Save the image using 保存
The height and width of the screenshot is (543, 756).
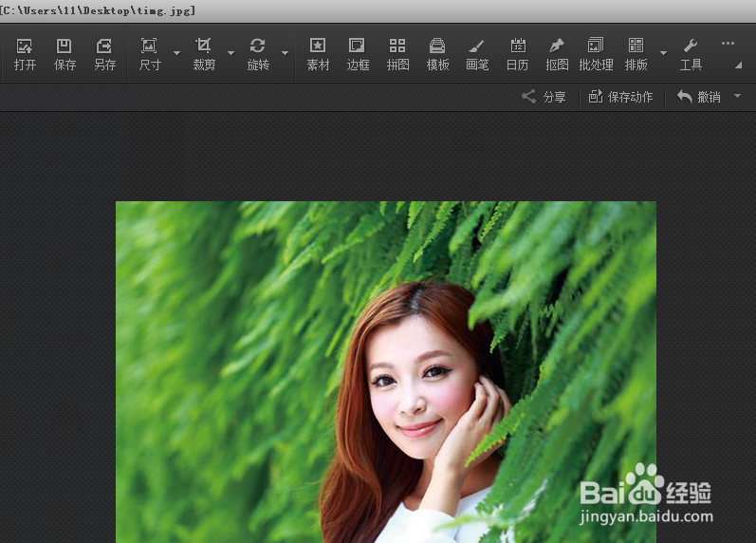65,54
